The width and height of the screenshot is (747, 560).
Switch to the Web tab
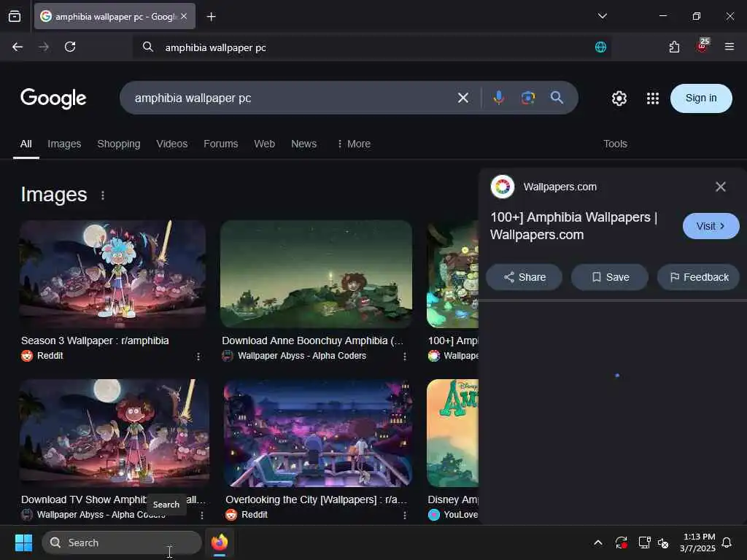click(264, 144)
